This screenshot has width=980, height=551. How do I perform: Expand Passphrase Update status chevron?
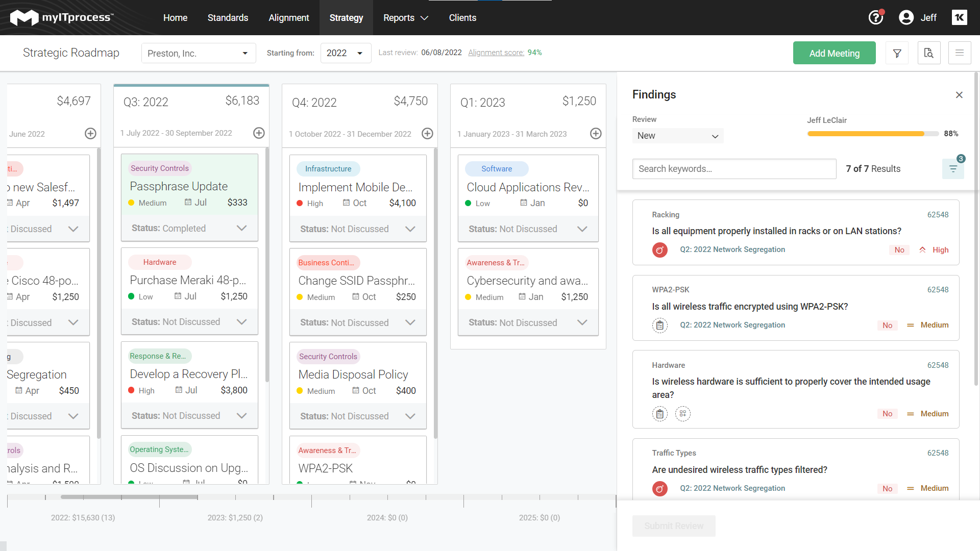point(241,228)
